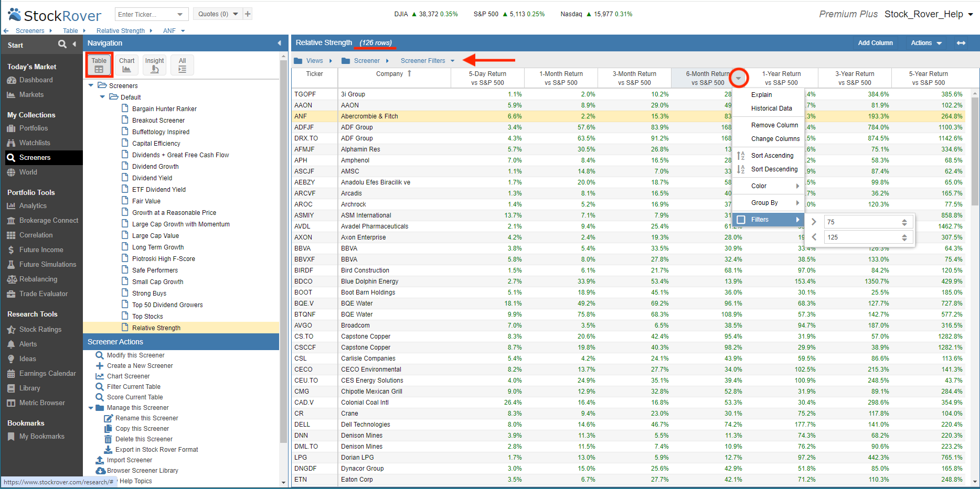The image size is (980, 489).
Task: Open Earnings Calendar icon
Action: click(11, 374)
